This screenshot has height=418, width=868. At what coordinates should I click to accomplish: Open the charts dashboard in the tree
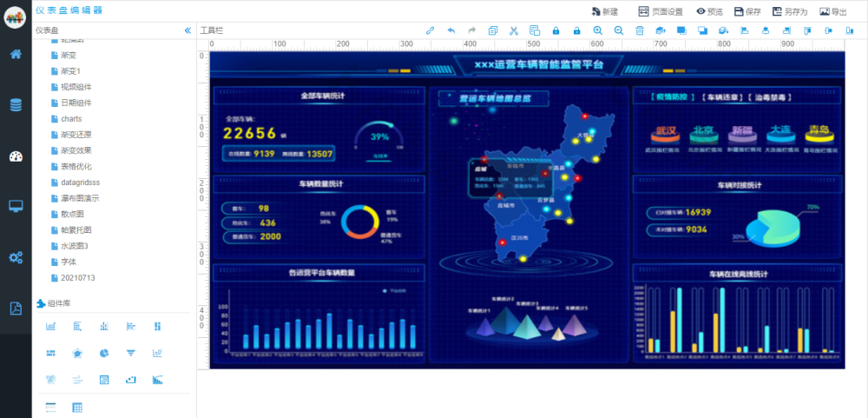71,119
